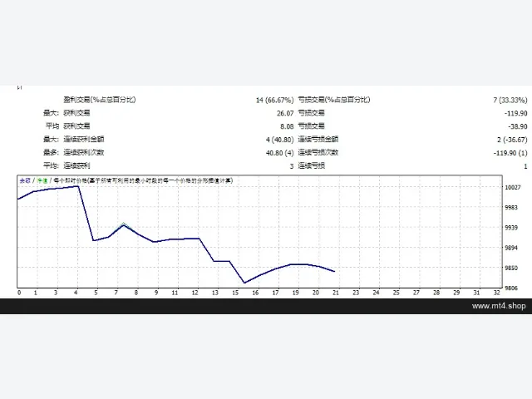Image resolution: width=532 pixels, height=399 pixels.
Task: Select value 1 in 连续亏损 average row
Action: (x=525, y=166)
